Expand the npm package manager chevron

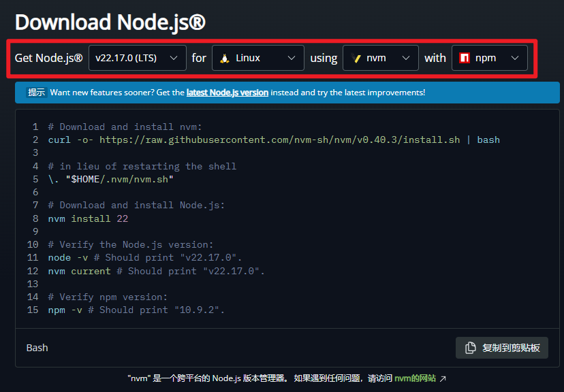[515, 58]
